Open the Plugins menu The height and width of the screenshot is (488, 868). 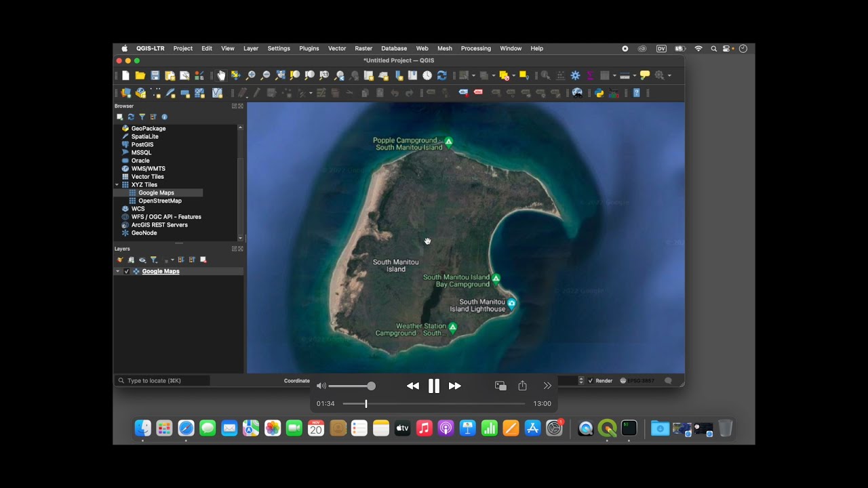[x=309, y=49]
